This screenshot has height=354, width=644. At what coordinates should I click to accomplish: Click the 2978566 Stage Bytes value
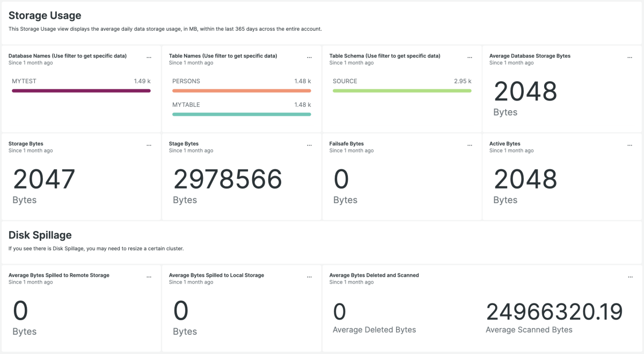click(x=228, y=179)
